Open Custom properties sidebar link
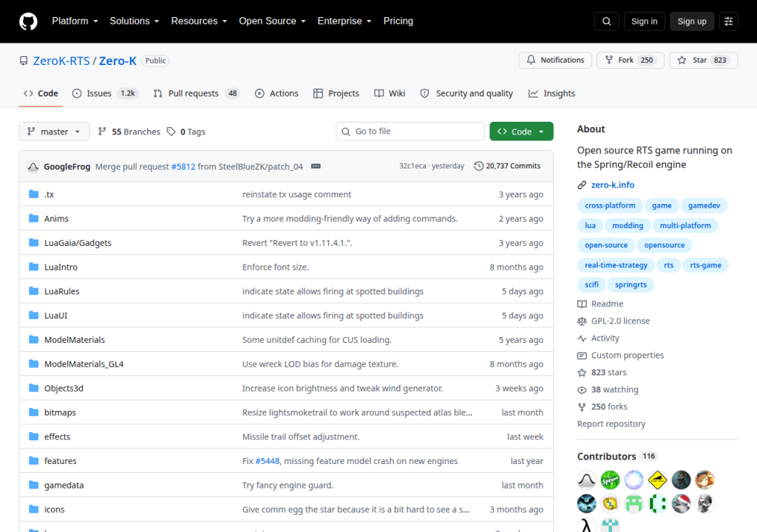Image resolution: width=757 pixels, height=532 pixels. tap(620, 355)
